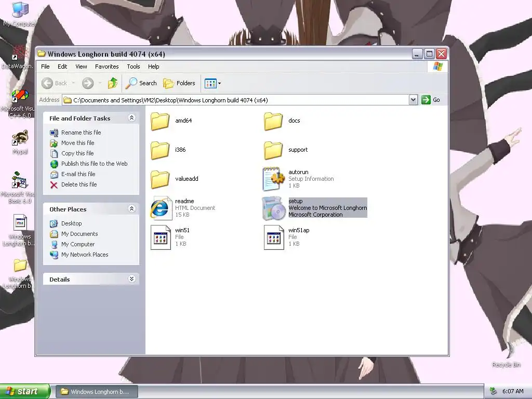
Task: Click the Windows Longhorn taskbar button
Action: coord(97,392)
